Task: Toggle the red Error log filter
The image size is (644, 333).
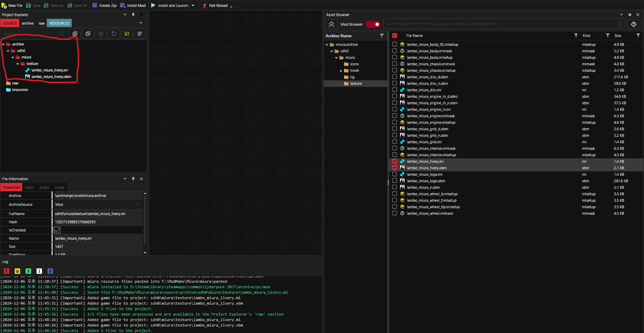Action: tap(6, 271)
